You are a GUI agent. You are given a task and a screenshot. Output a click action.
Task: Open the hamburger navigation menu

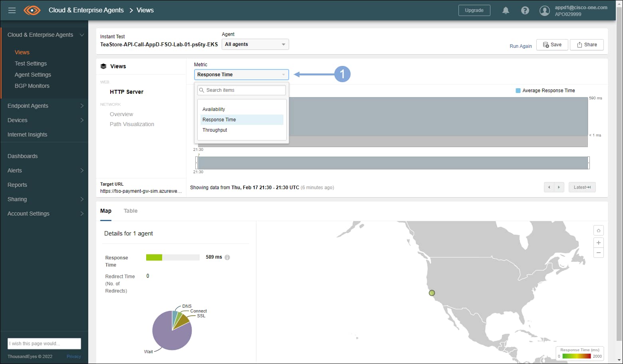click(x=12, y=10)
